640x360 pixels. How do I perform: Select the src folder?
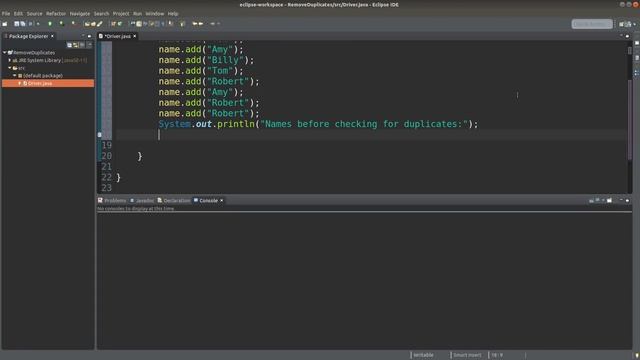[21, 68]
